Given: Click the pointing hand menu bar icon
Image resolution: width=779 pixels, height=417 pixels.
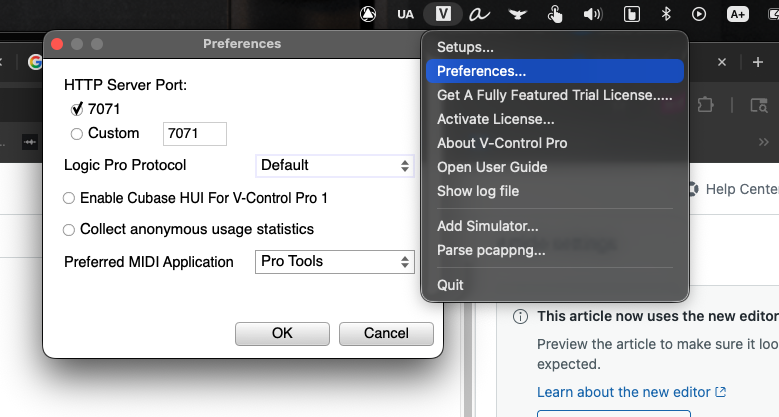Looking at the screenshot, I should point(556,14).
